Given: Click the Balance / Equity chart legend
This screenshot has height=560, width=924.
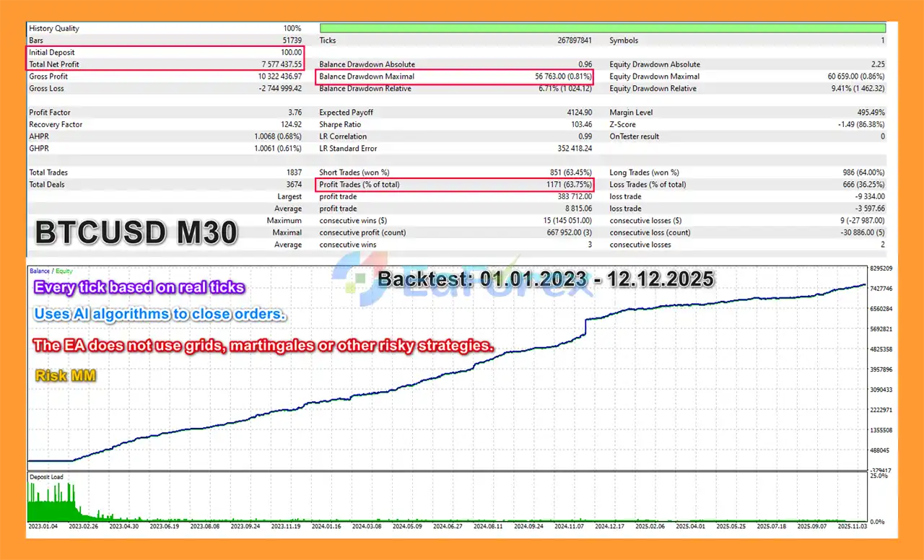Looking at the screenshot, I should (51, 271).
